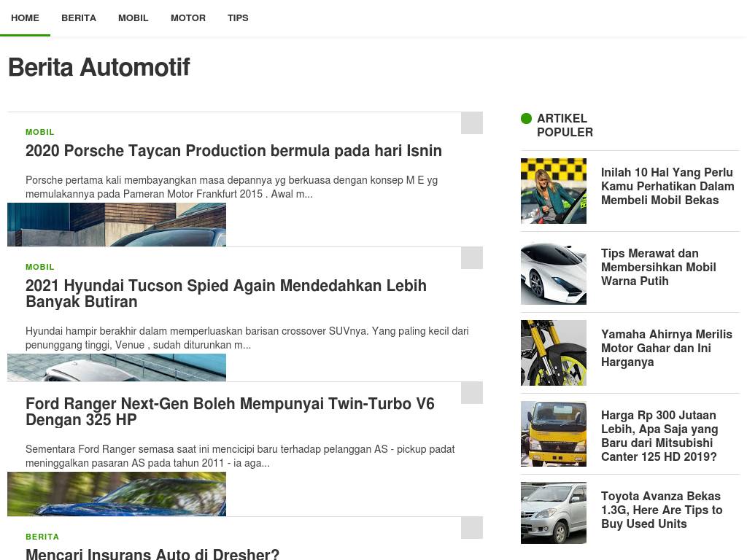
Task: Click the Hyundai hampir berakhir excerpt text
Action: 247,338
